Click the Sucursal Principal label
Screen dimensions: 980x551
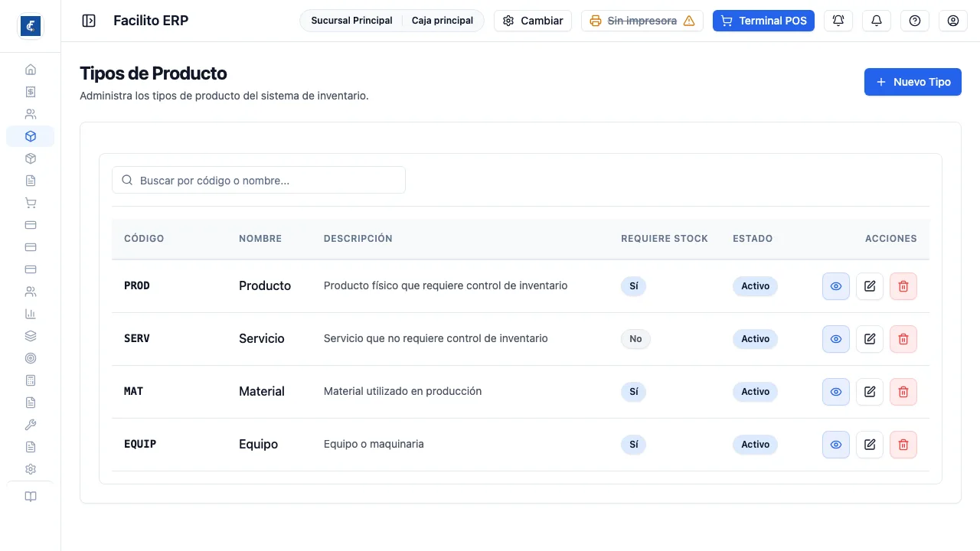[x=351, y=21]
